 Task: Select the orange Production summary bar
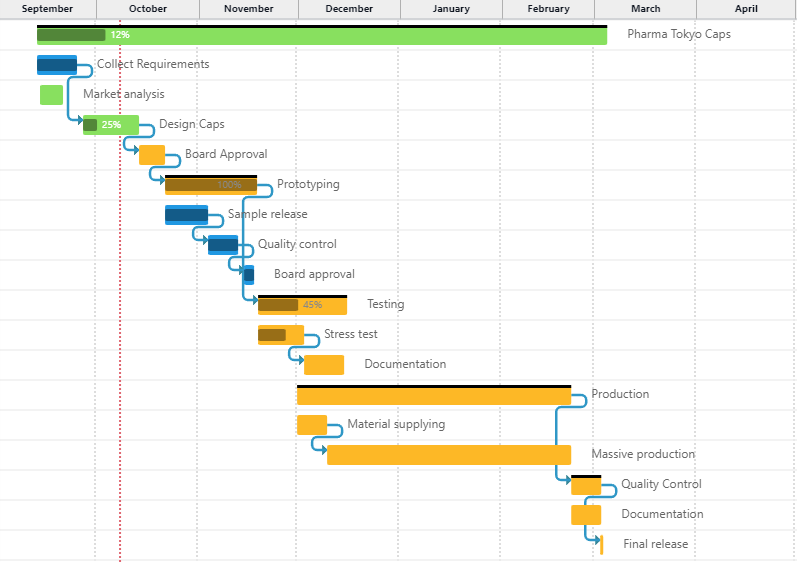pos(434,395)
